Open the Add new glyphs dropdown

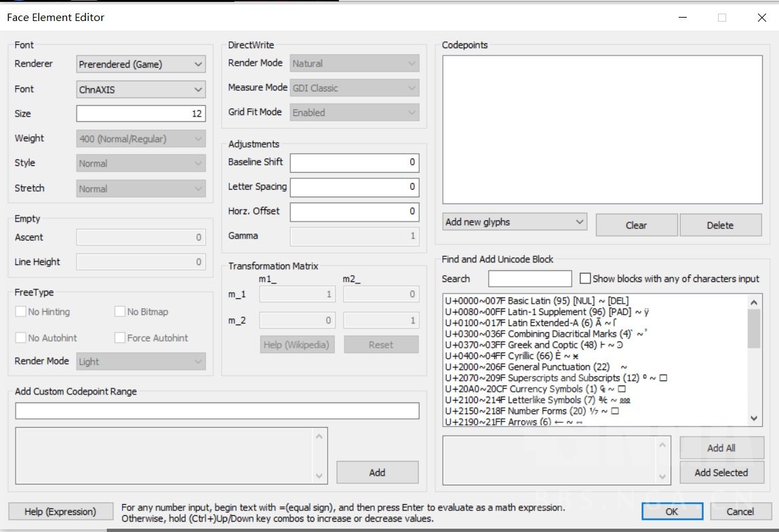tap(514, 222)
